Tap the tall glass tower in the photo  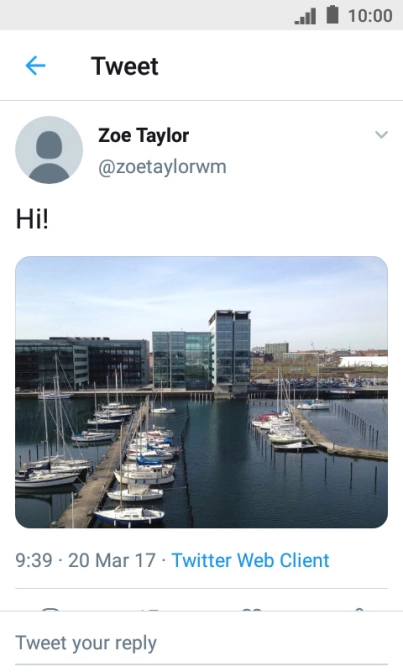pyautogui.click(x=230, y=349)
